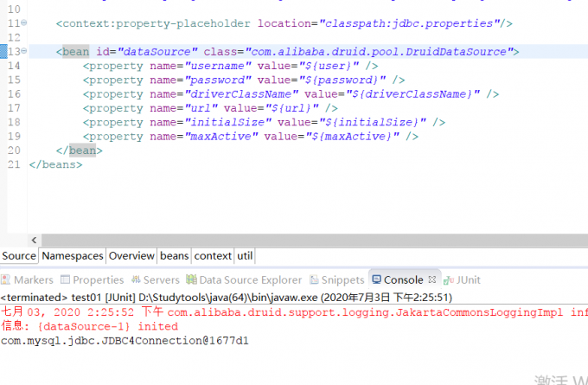Open the context editor tab
Viewport: 588px width, 385px height.
point(213,256)
